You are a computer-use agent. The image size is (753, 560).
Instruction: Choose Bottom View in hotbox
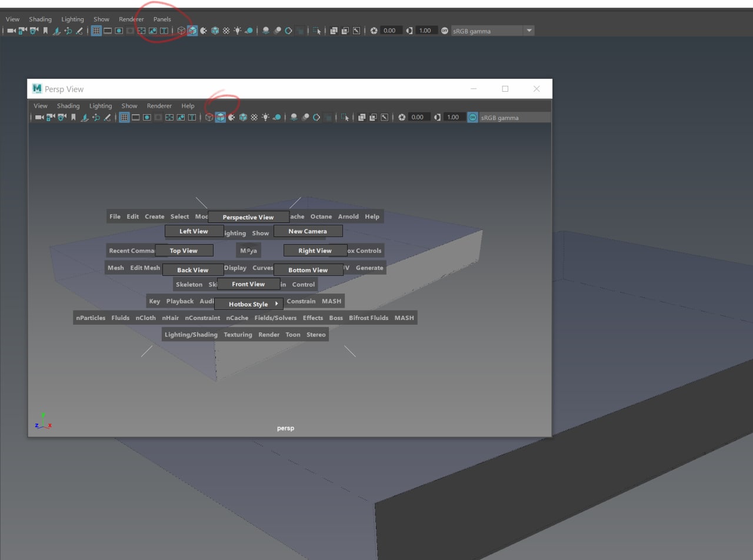point(308,270)
